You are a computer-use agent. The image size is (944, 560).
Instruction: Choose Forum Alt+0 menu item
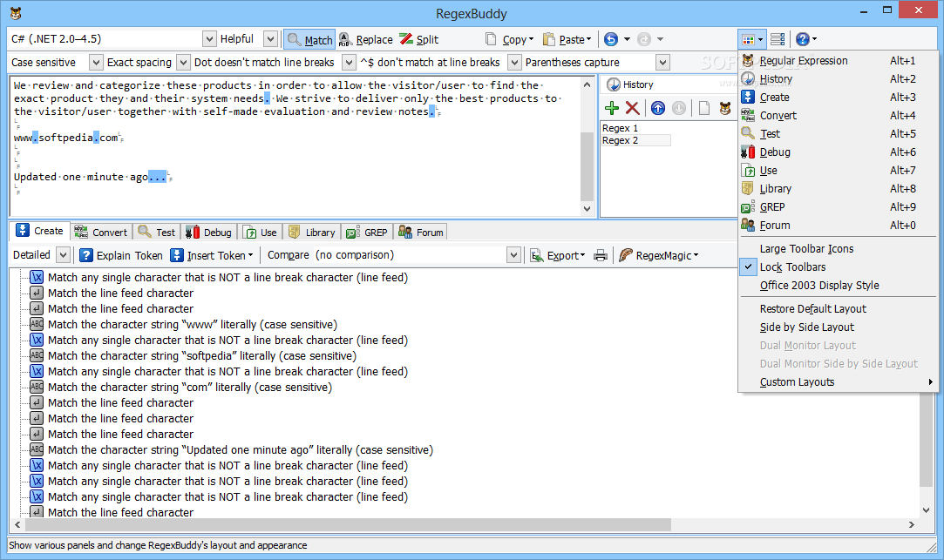(838, 226)
